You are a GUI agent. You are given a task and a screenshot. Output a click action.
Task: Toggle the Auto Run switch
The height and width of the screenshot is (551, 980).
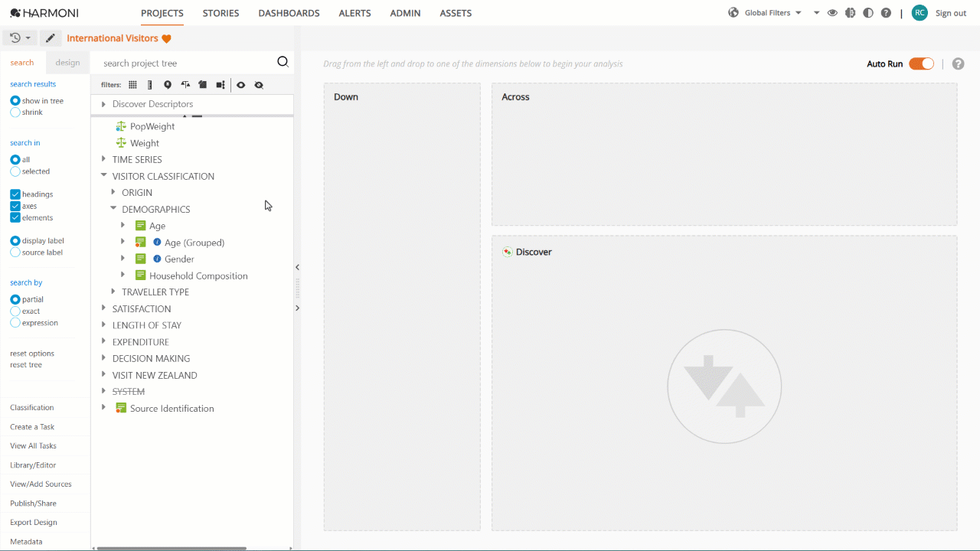pyautogui.click(x=921, y=64)
